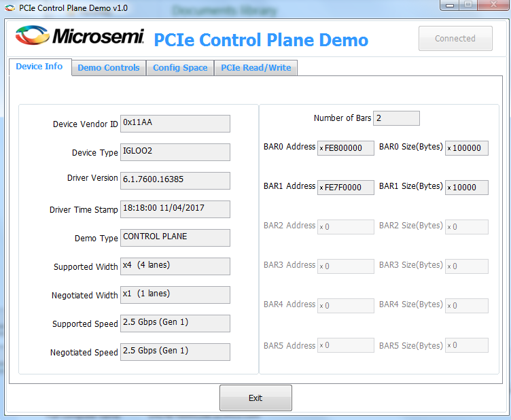Click the Negotiated Width field x1
511x420 pixels.
(175, 294)
